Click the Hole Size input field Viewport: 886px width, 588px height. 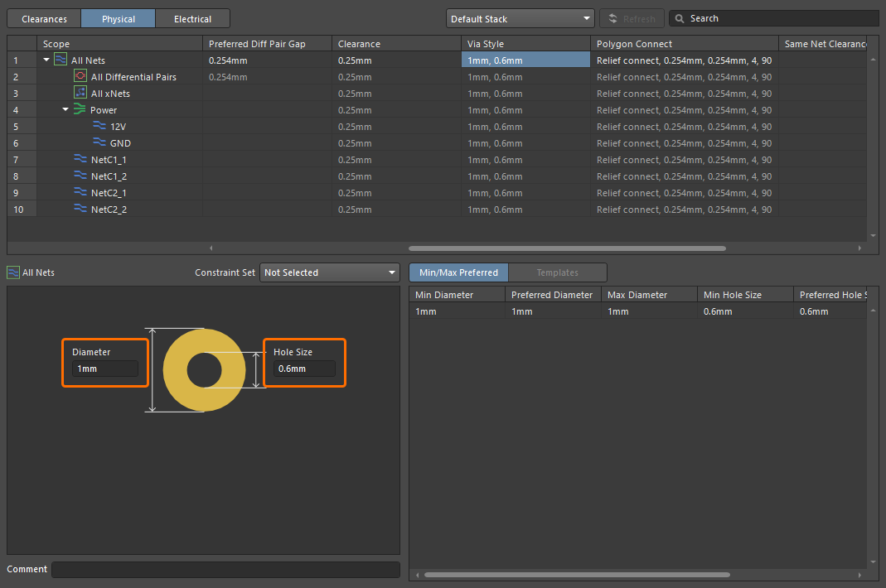(304, 369)
